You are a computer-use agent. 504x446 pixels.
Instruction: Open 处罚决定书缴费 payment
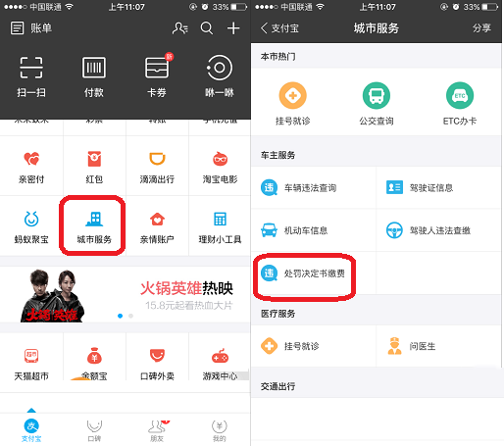pos(314,273)
